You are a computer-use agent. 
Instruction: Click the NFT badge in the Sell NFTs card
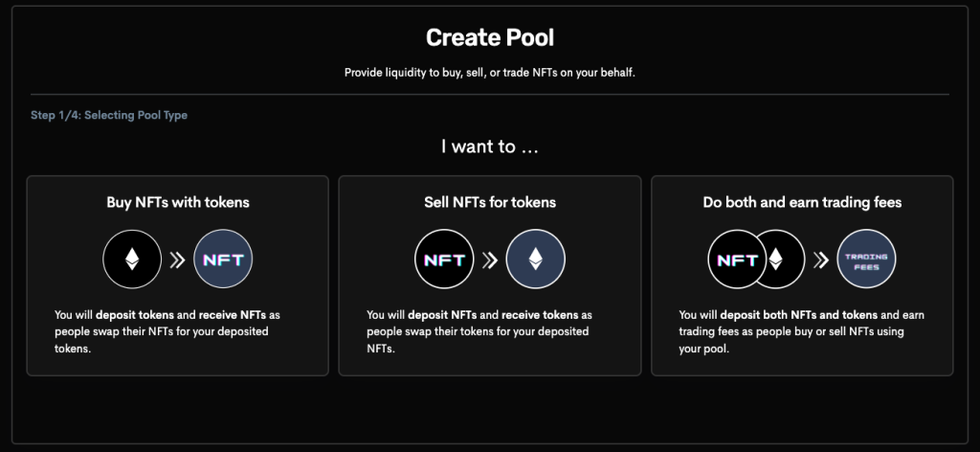[x=444, y=260]
